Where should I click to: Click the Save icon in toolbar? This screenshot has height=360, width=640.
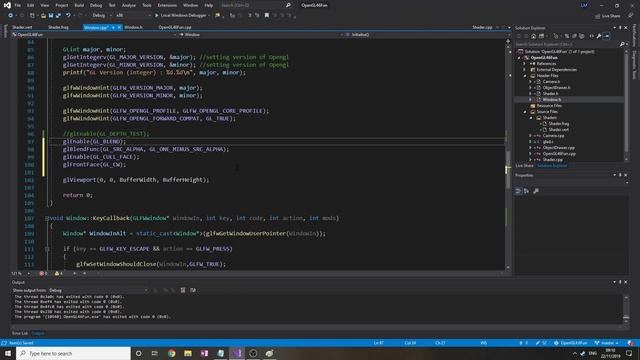51,16
